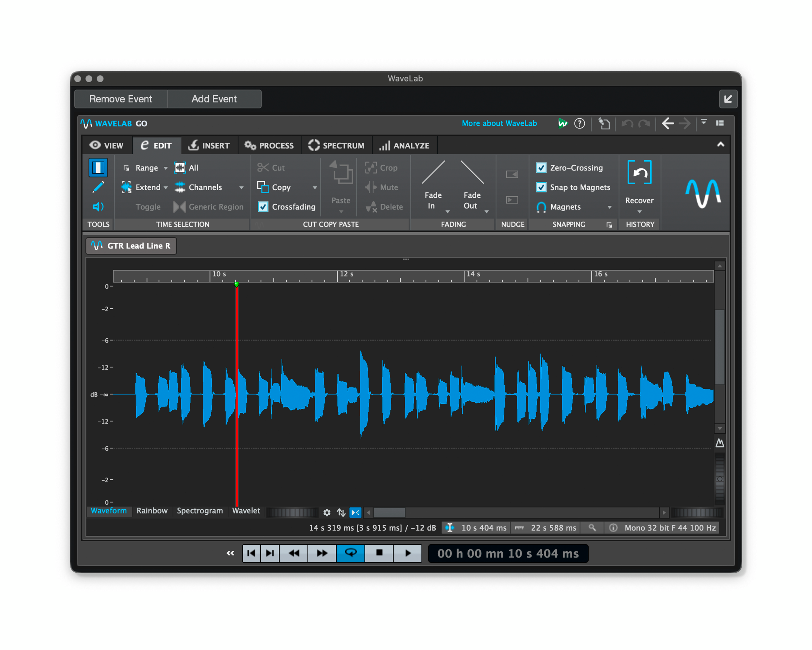Switch to the VIEW tab
Screen dimensions: 812x650
107,146
